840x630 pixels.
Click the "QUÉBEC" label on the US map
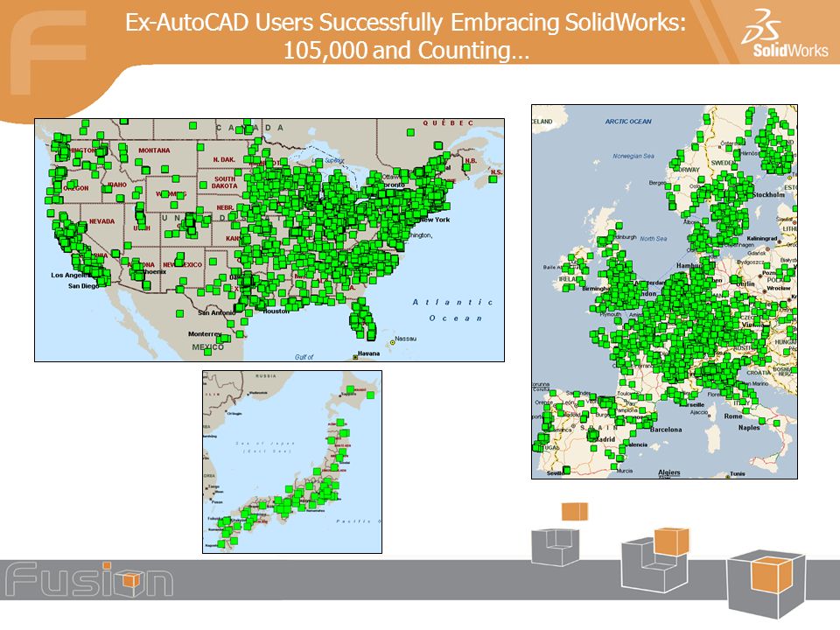448,123
